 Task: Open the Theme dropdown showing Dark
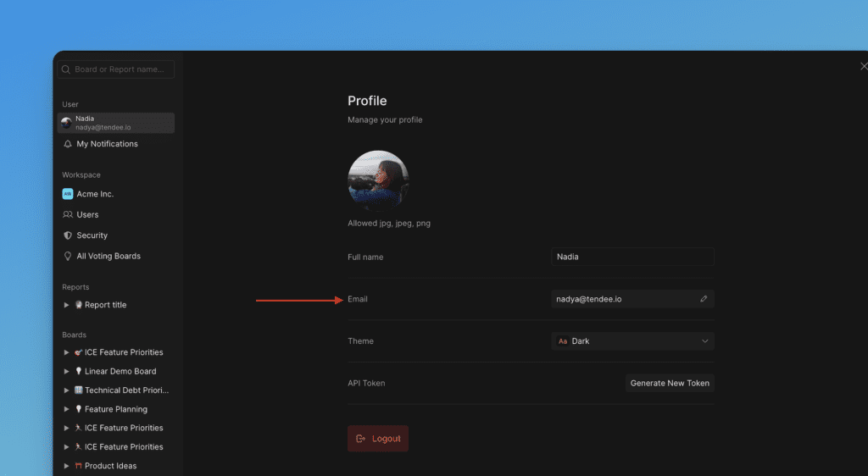[x=632, y=341]
